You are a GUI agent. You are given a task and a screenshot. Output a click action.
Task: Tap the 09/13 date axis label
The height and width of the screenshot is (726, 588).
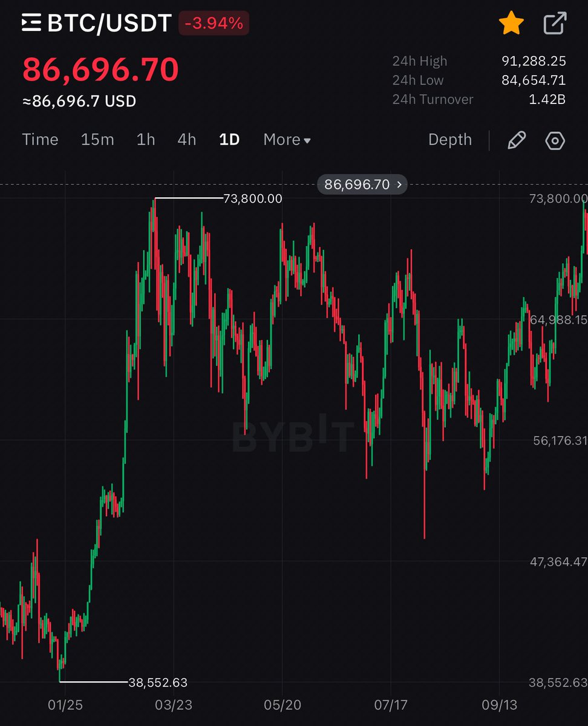point(499,705)
